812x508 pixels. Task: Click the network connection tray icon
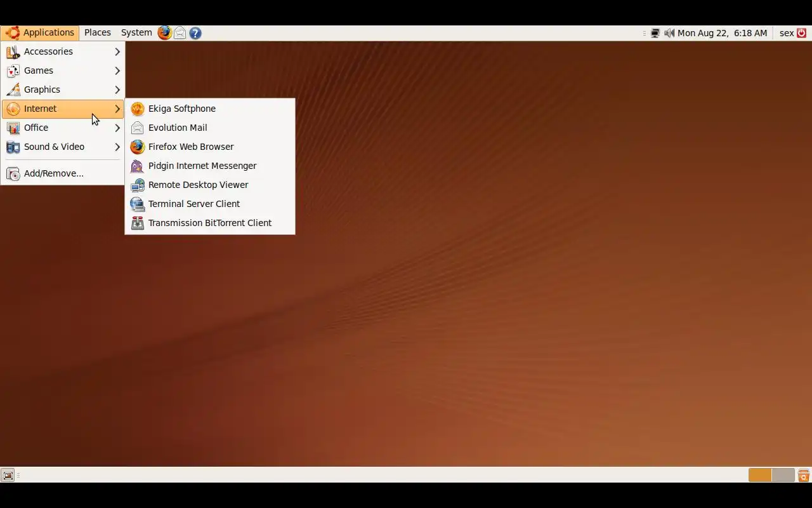point(655,33)
